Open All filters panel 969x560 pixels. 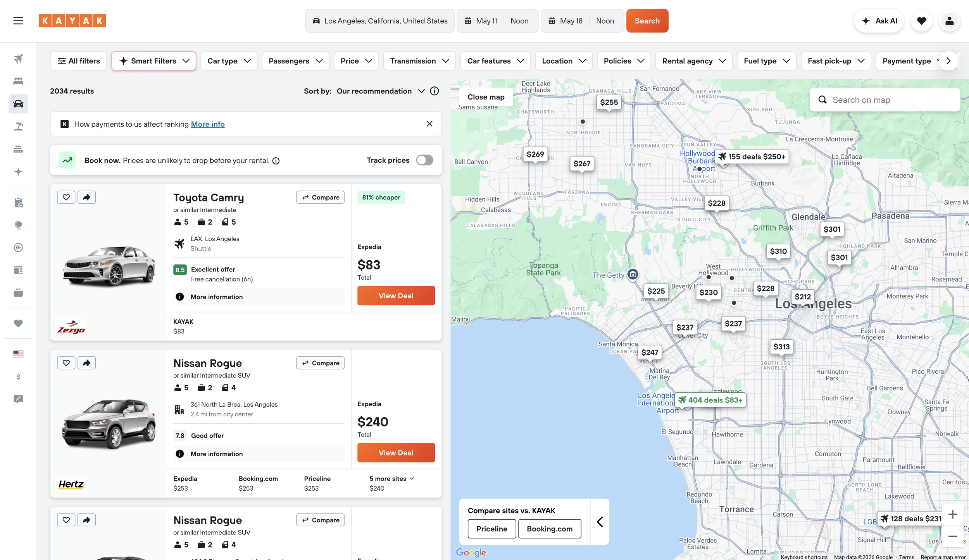(x=78, y=61)
